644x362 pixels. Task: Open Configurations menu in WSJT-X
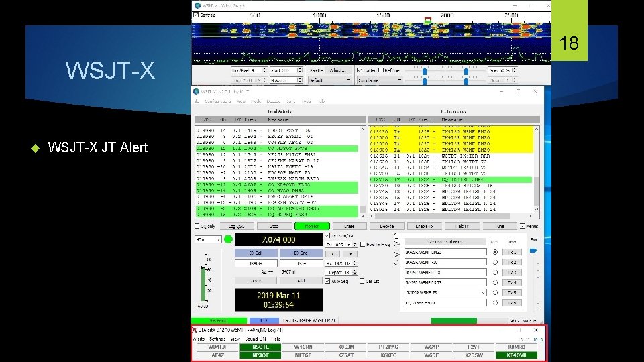click(217, 101)
